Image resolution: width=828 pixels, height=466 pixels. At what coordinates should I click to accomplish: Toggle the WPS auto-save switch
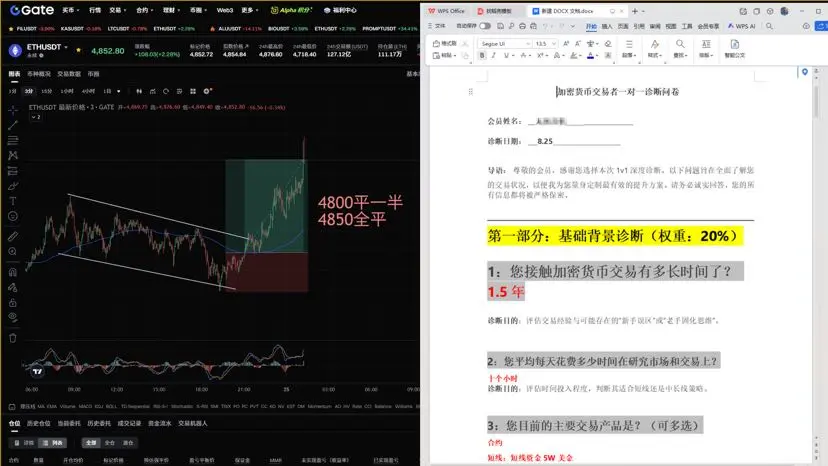485,26
